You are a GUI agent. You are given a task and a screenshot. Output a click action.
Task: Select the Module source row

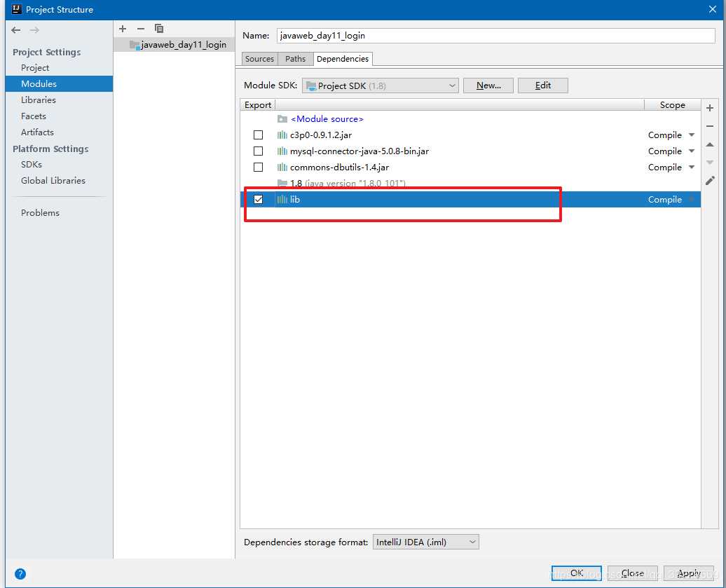pos(470,119)
